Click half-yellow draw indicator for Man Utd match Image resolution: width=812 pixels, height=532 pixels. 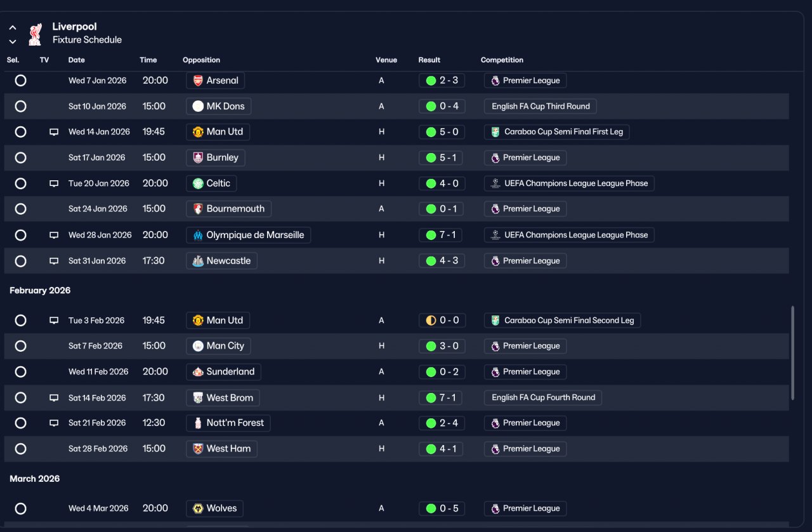(431, 321)
